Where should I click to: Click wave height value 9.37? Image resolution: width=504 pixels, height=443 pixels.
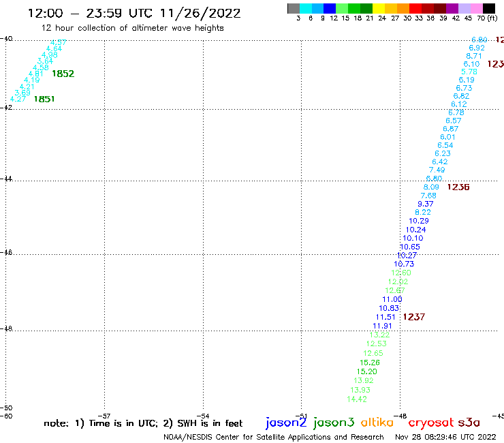[425, 204]
